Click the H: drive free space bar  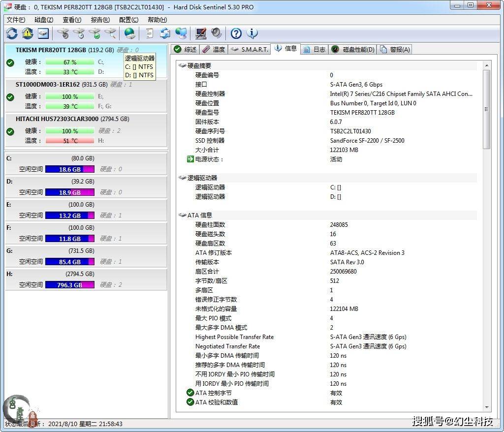pos(69,285)
